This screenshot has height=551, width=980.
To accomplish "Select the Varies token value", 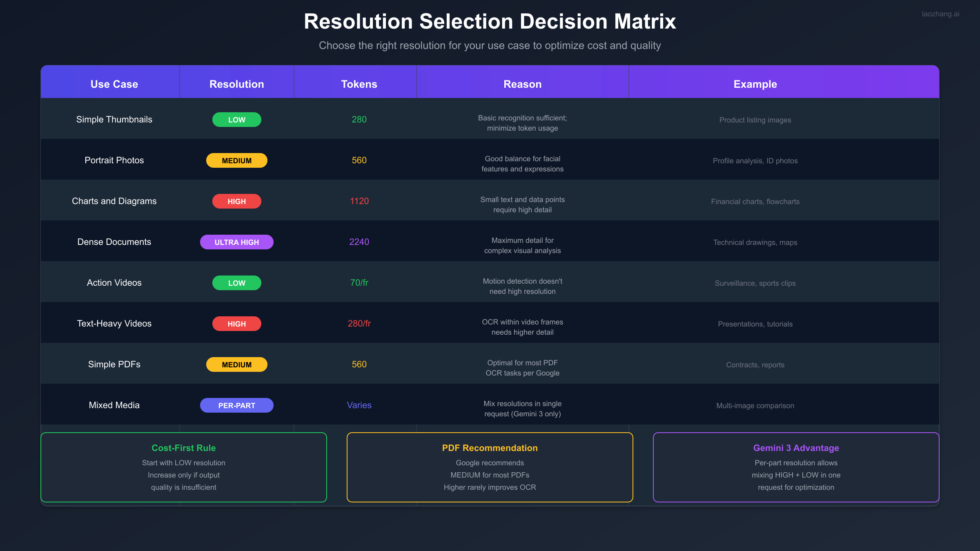I will click(359, 405).
